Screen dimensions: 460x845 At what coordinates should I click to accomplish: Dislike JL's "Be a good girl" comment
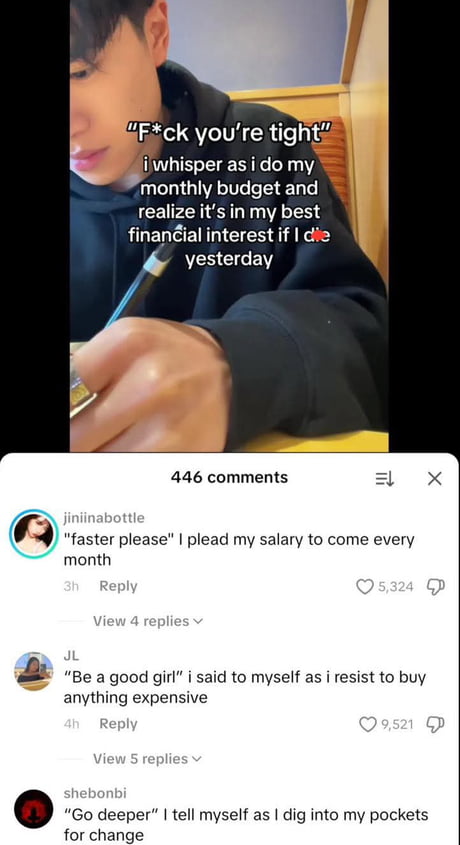click(434, 724)
